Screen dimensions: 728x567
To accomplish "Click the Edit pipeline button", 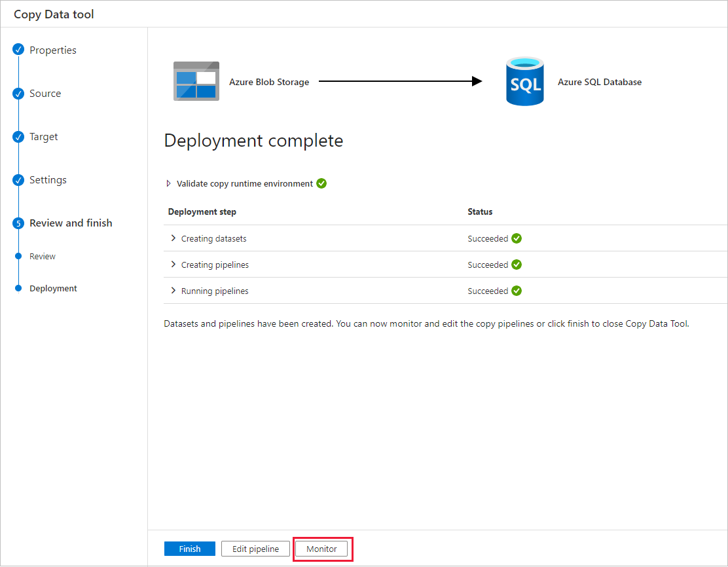I will click(x=255, y=549).
